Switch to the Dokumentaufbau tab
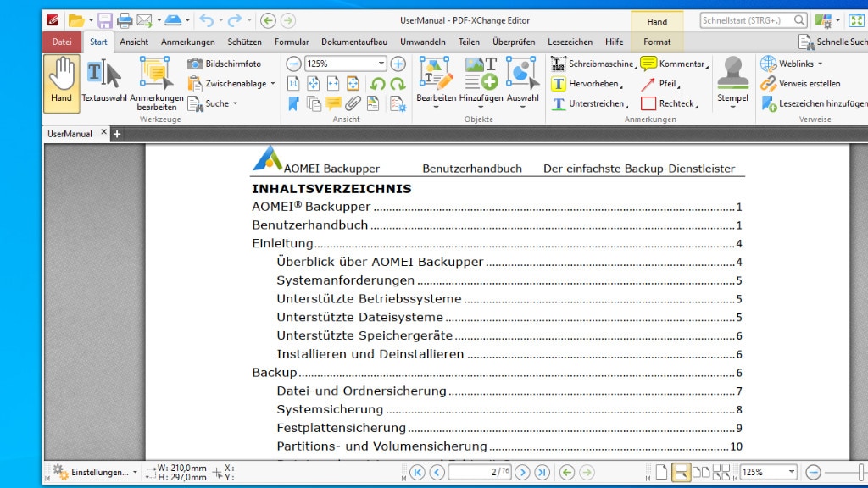The image size is (868, 488). point(354,42)
